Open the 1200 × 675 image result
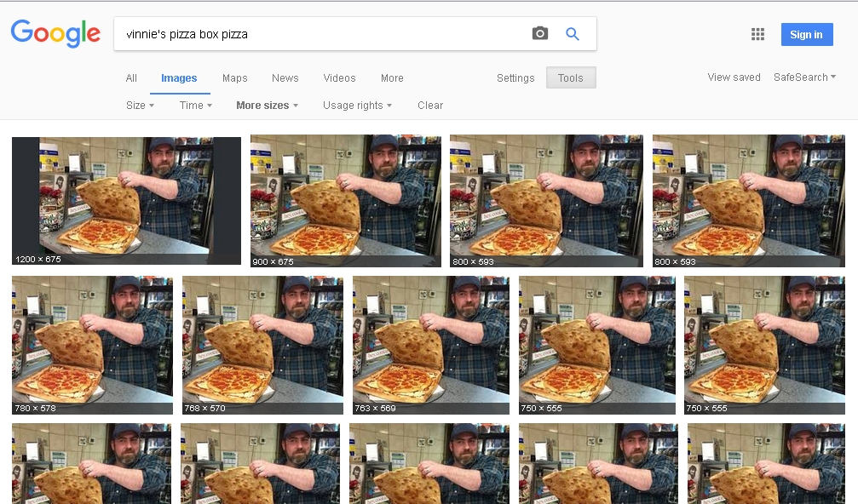 point(126,201)
